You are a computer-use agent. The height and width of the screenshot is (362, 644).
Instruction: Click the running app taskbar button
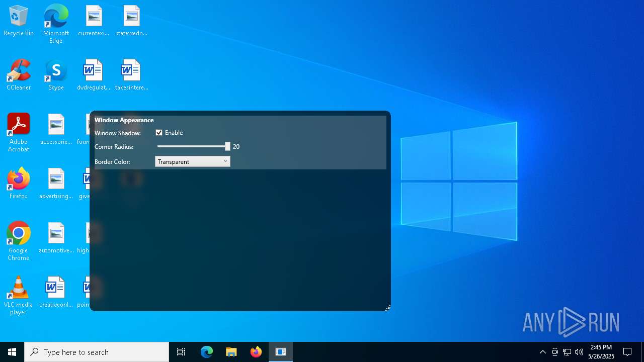281,352
